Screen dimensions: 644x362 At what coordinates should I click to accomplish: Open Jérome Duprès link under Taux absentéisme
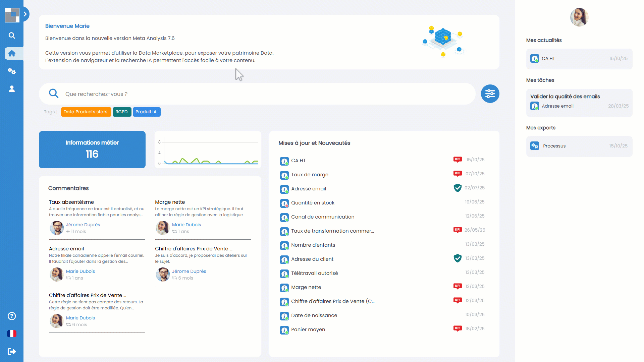[83, 225]
